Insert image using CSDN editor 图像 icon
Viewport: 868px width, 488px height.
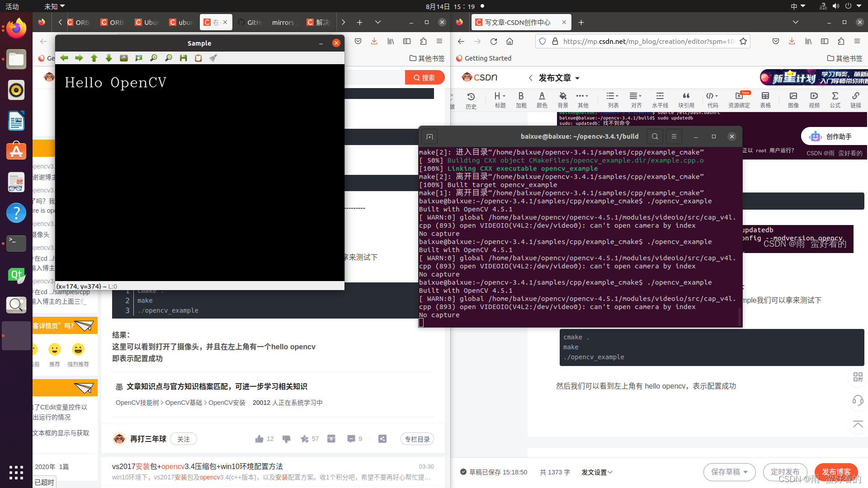click(793, 99)
